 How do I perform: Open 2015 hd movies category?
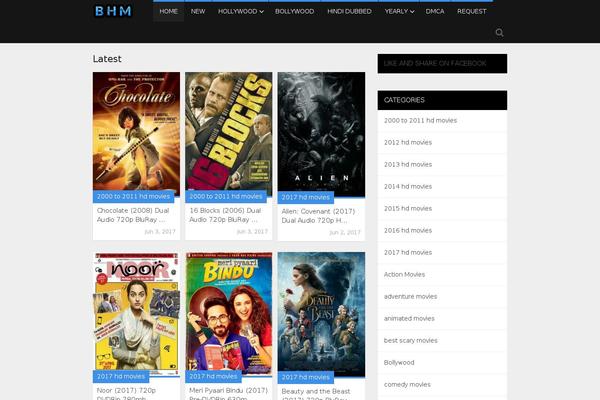408,209
